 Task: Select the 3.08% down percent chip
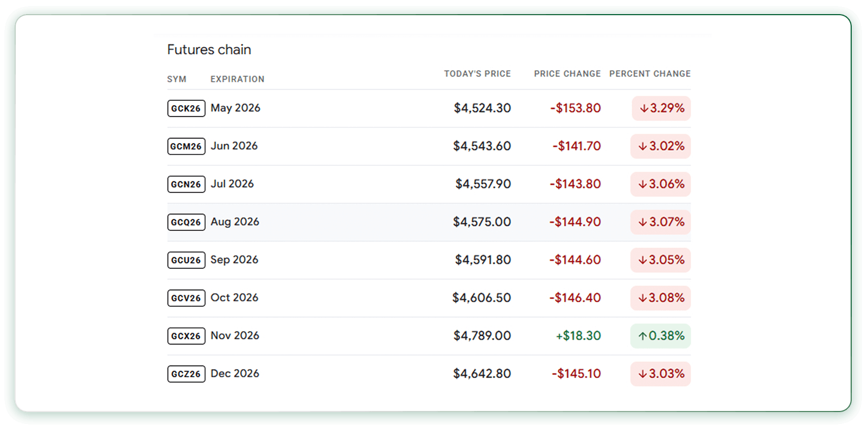click(660, 298)
